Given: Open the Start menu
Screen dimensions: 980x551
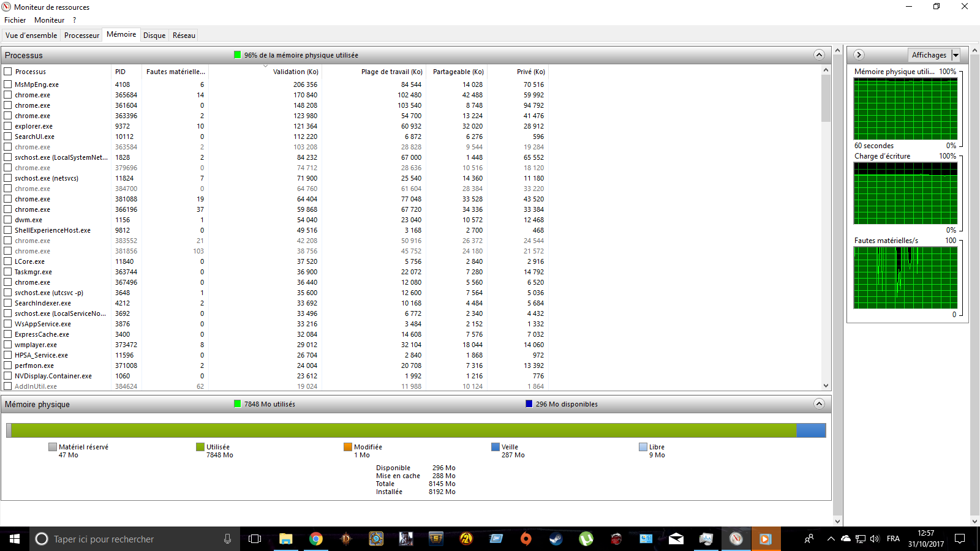Looking at the screenshot, I should [15, 539].
